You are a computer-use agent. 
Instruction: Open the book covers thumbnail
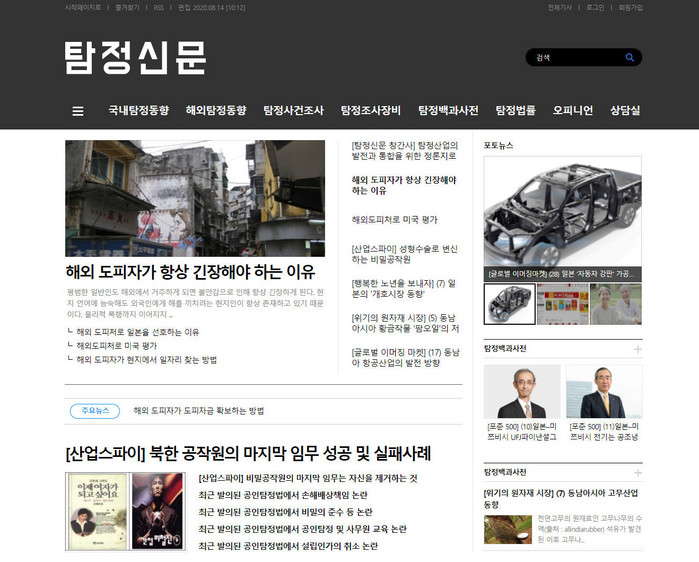coord(125,512)
